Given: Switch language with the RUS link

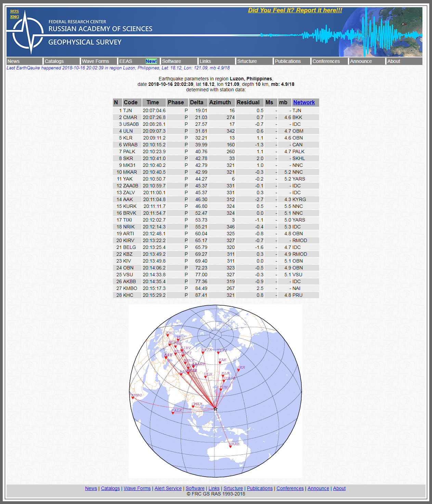Looking at the screenshot, I should click(x=14, y=11).
